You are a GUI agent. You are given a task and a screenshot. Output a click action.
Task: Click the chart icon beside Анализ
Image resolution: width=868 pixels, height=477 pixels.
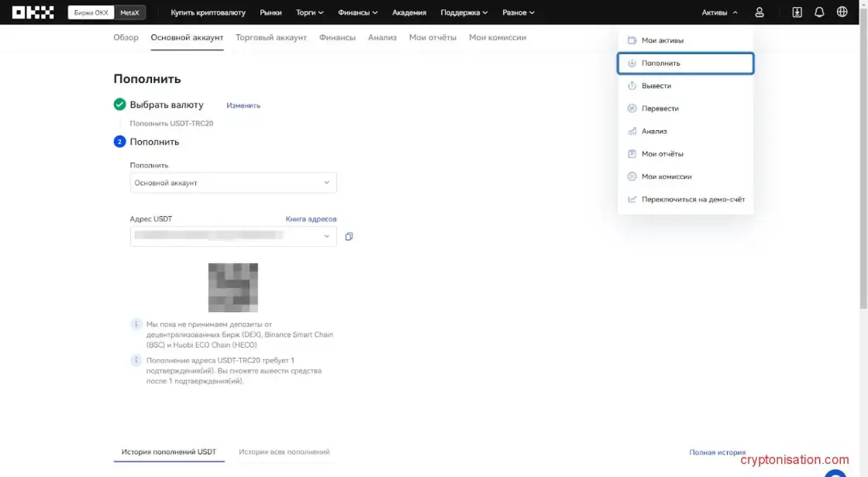click(632, 131)
